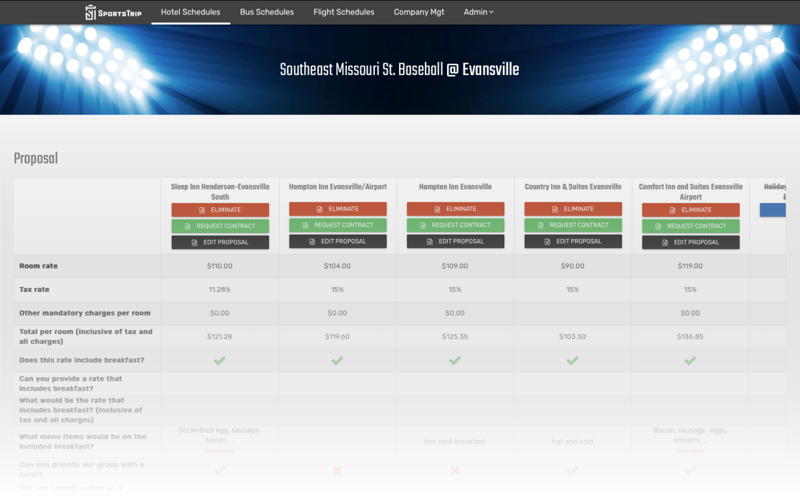Click suite checkmark for Comfort Inn and Suites
The image size is (800, 500).
[690, 470]
